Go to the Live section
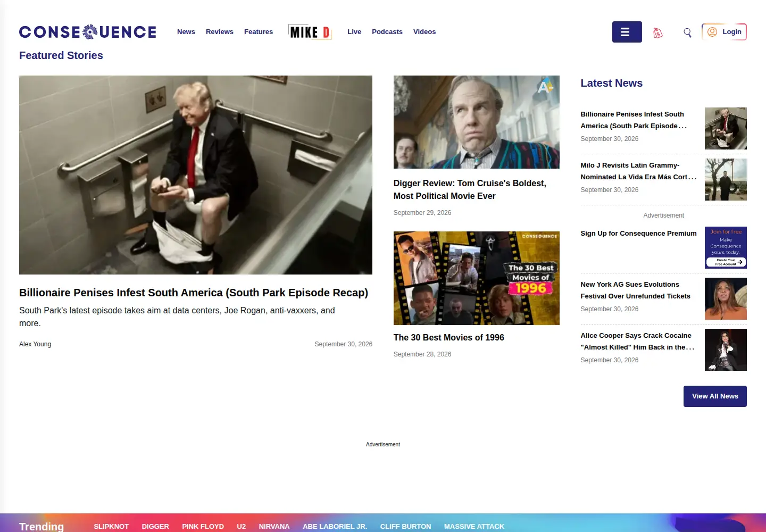 (354, 32)
